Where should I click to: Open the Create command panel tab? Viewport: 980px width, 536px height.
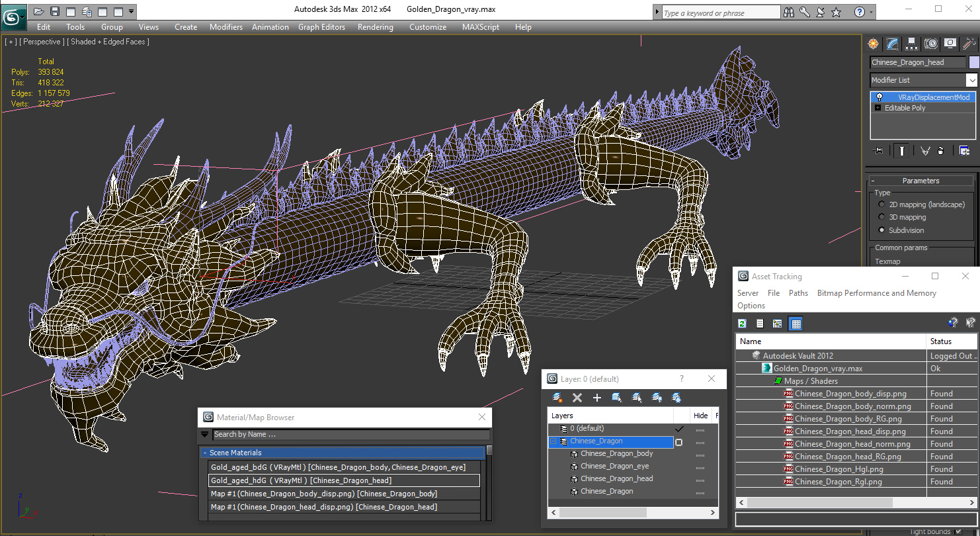(x=874, y=44)
